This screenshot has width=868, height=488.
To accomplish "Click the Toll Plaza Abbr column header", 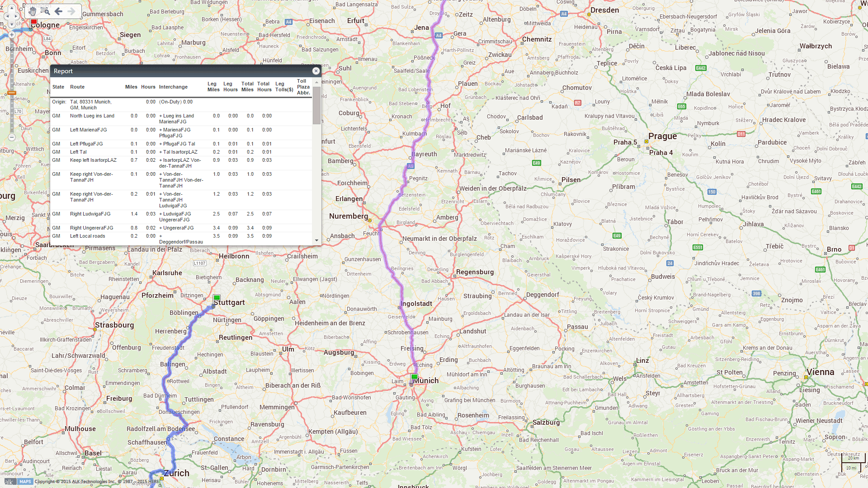I will point(302,87).
